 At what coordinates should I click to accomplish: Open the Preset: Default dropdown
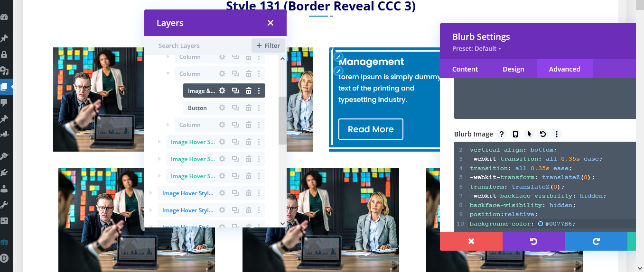(x=476, y=48)
